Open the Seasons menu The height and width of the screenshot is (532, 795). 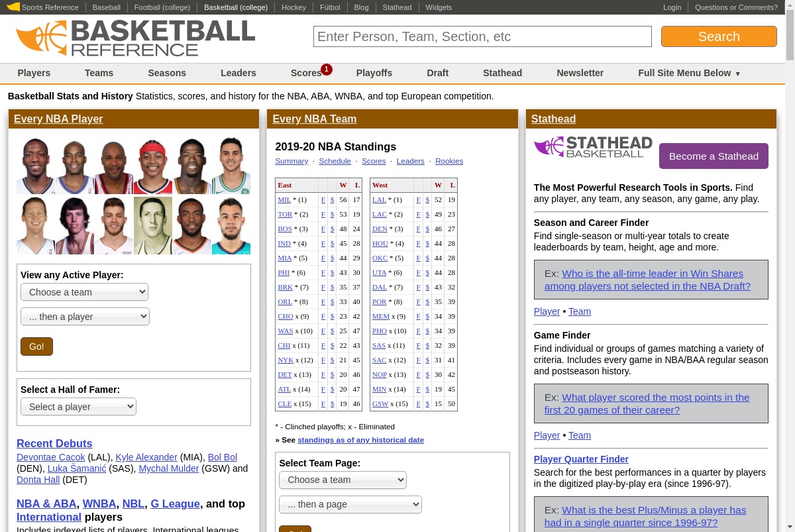167,73
